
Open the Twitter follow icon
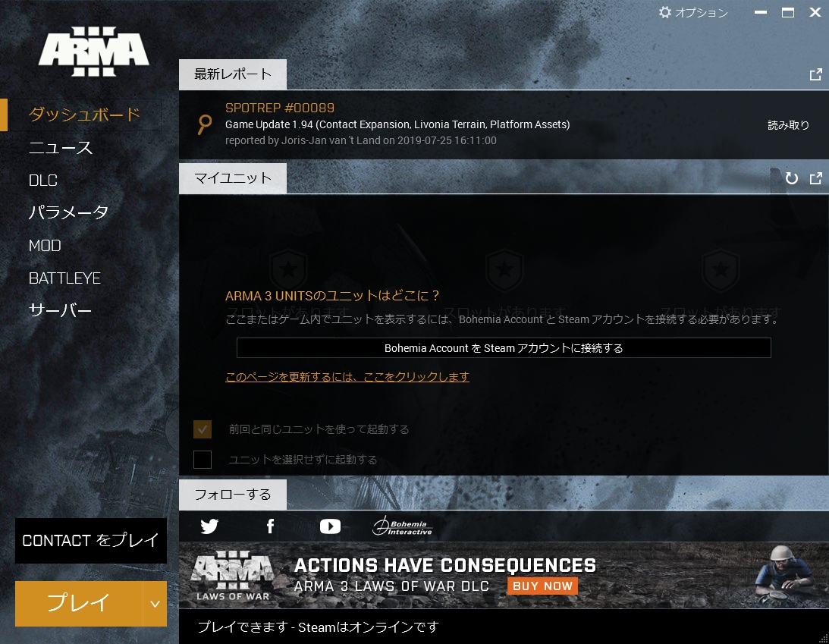[209, 526]
